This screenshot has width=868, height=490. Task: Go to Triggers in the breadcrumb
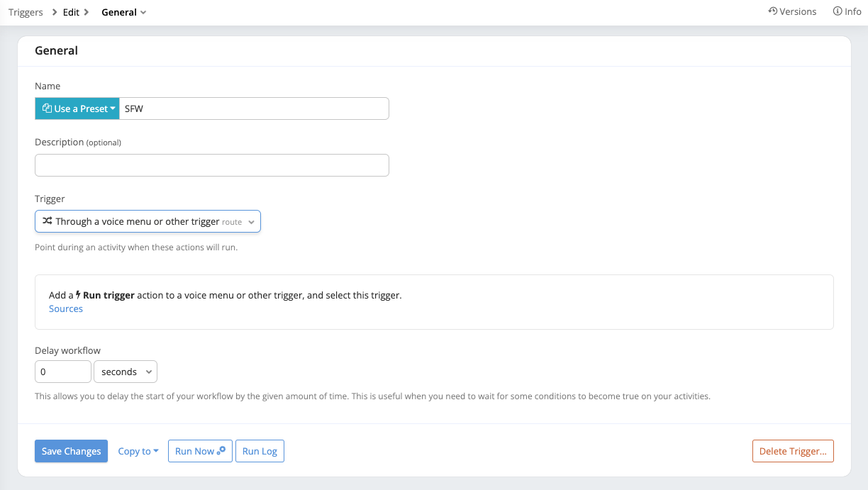pyautogui.click(x=26, y=12)
